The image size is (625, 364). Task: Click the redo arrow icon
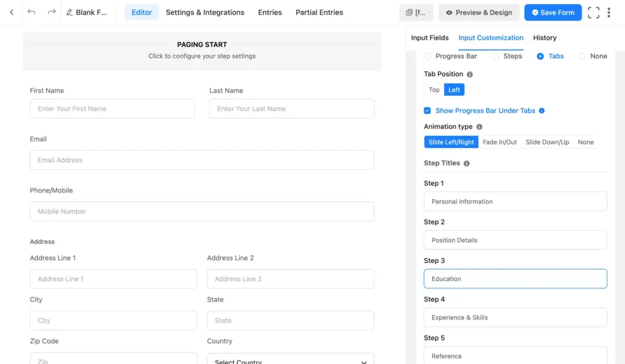(51, 12)
